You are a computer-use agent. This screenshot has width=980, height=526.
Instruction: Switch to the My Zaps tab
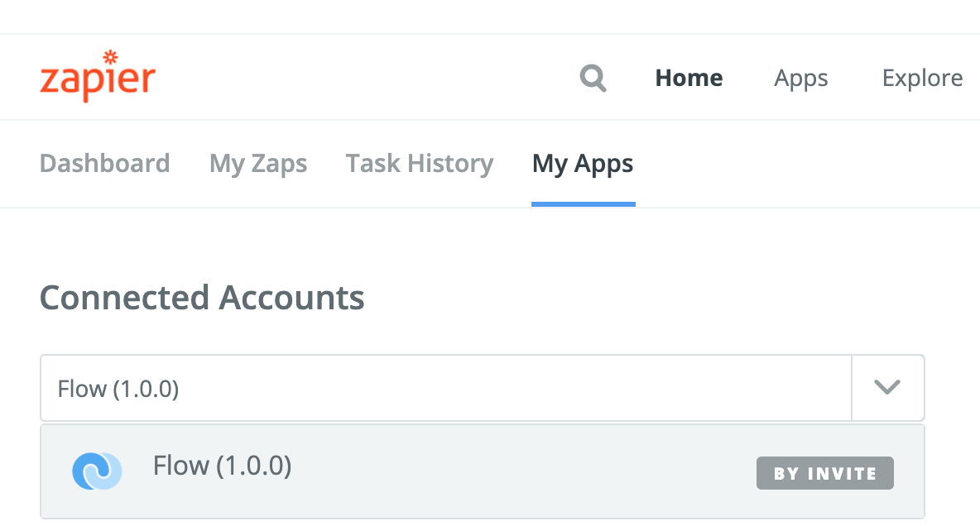(258, 164)
